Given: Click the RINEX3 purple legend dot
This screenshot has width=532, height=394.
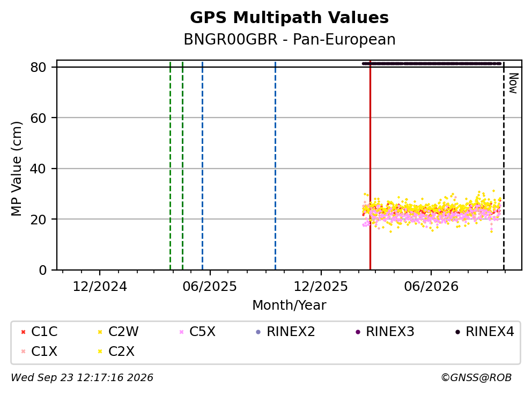Looking at the screenshot, I should 358,332.
